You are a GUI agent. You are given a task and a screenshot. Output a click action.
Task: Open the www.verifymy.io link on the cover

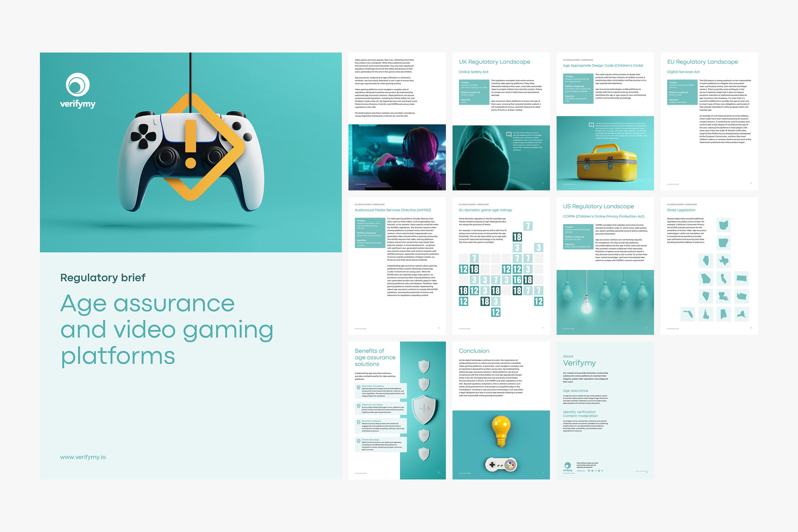[83, 457]
